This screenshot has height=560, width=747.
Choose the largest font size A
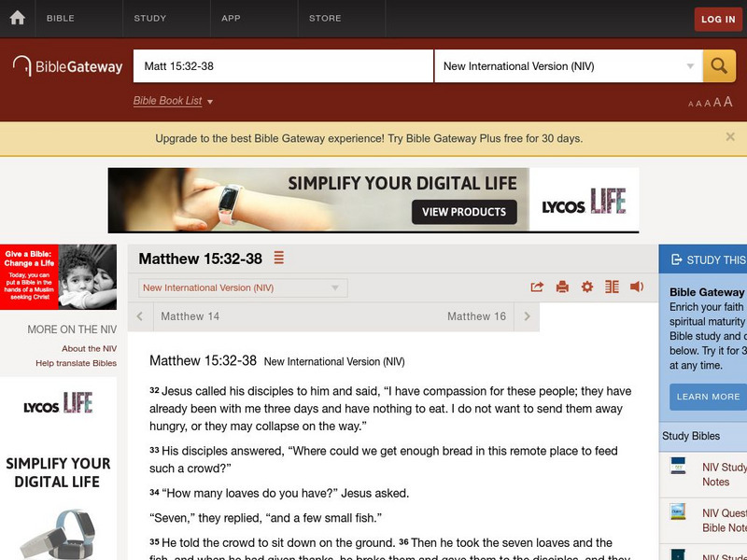pos(728,102)
